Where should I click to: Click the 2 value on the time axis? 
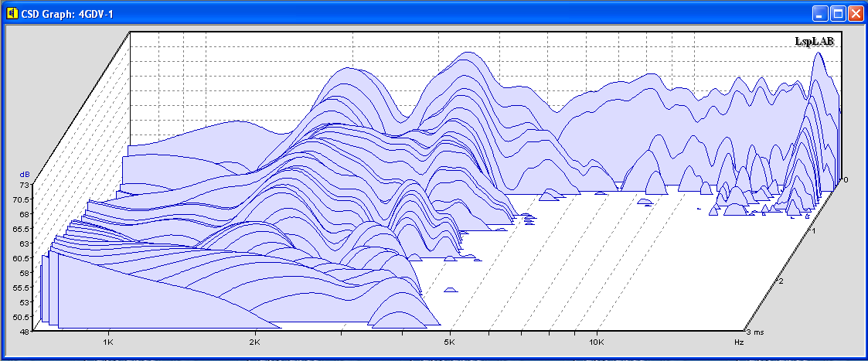coord(781,281)
